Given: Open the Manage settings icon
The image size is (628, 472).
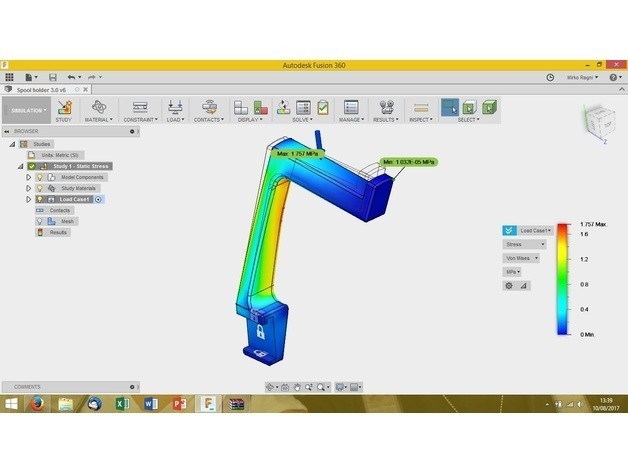Looking at the screenshot, I should [x=351, y=107].
